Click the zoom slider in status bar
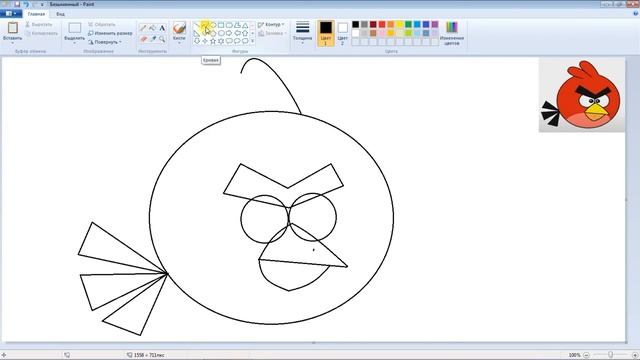This screenshot has width=640, height=360. coord(611,355)
